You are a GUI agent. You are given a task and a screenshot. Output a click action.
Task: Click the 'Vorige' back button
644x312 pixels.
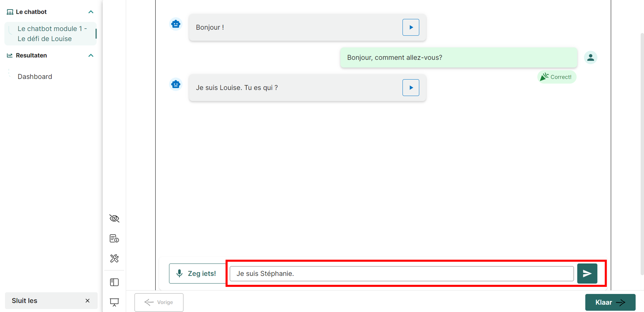[x=159, y=302]
